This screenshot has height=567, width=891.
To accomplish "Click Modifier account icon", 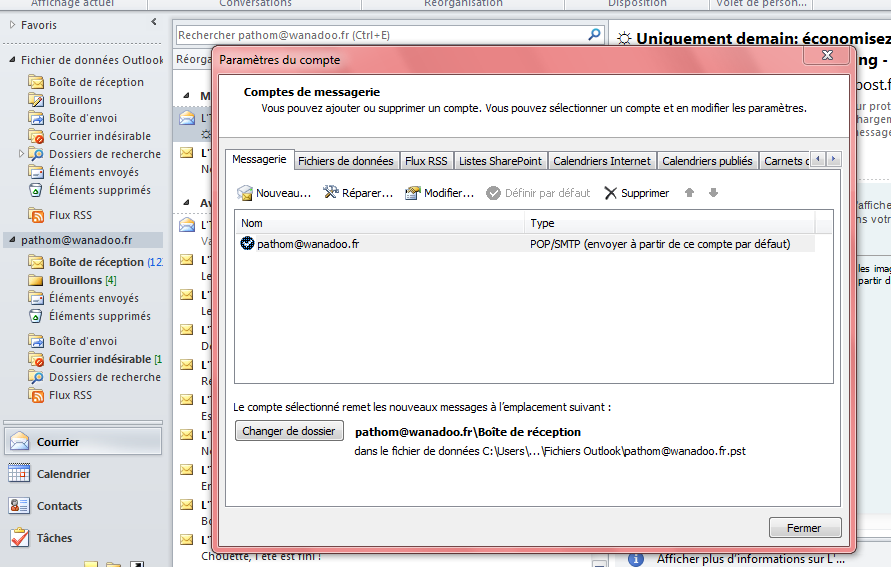I will (413, 193).
